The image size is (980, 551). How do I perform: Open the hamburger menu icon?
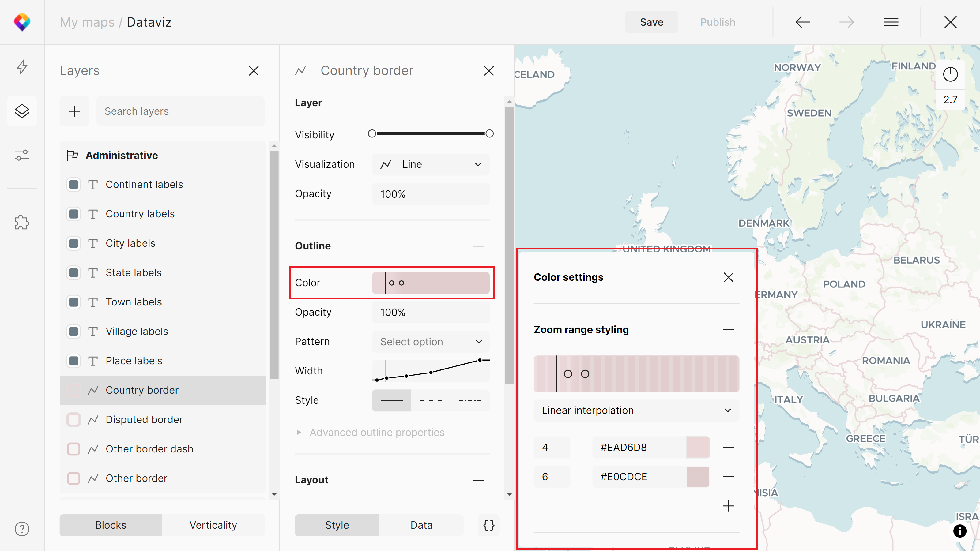click(x=891, y=22)
